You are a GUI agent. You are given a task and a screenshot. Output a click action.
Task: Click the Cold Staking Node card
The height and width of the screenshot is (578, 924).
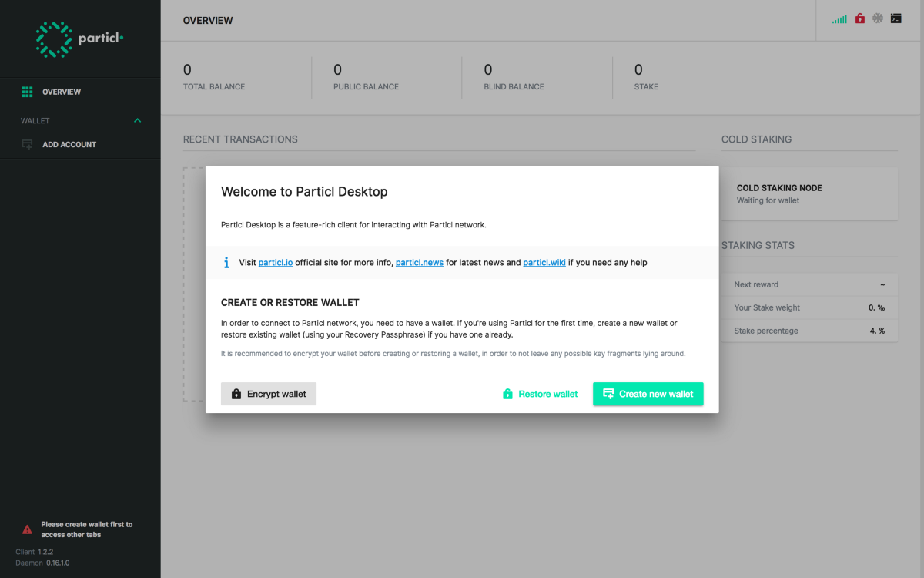coord(809,194)
